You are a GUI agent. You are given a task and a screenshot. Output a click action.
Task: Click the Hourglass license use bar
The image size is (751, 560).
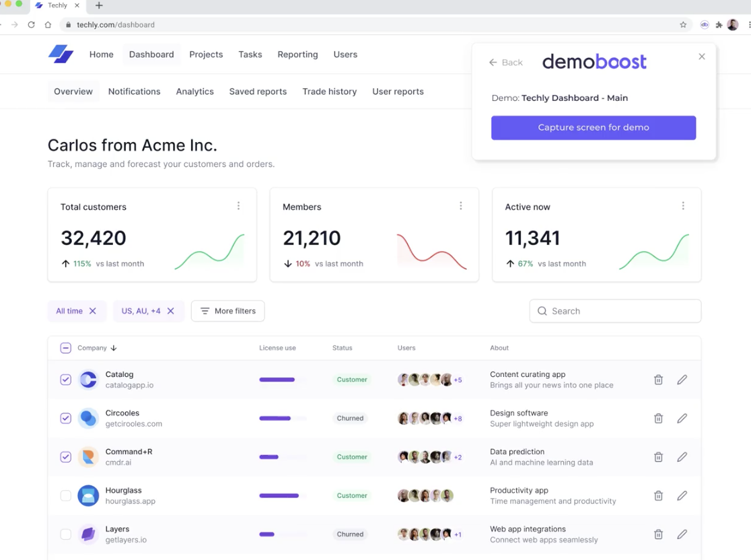283,496
